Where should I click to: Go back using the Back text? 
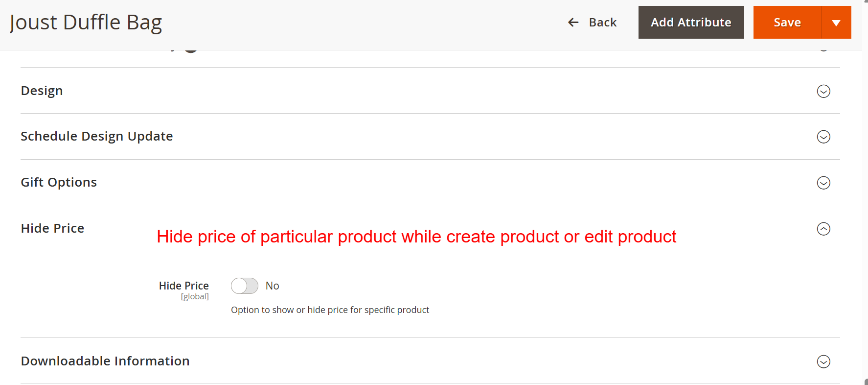point(602,23)
